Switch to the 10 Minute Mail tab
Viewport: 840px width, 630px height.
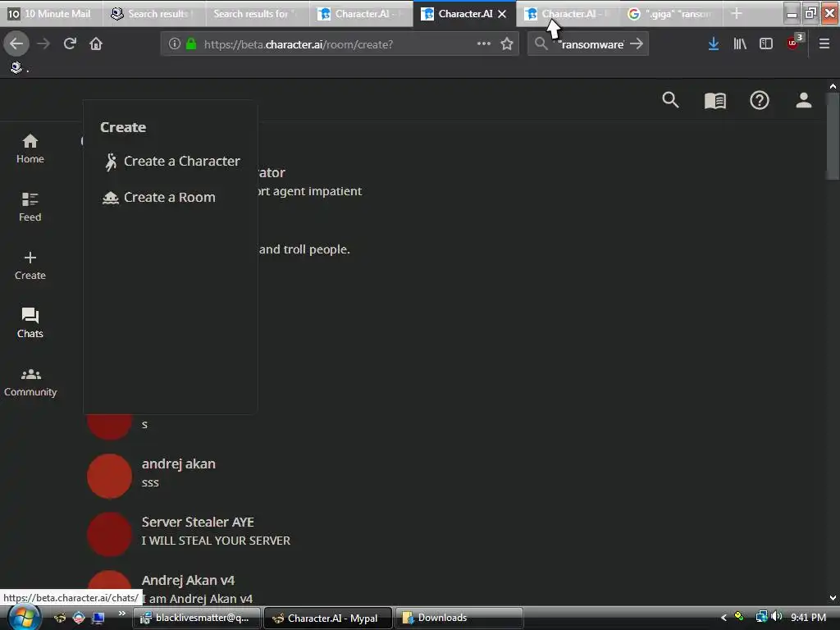click(x=51, y=13)
